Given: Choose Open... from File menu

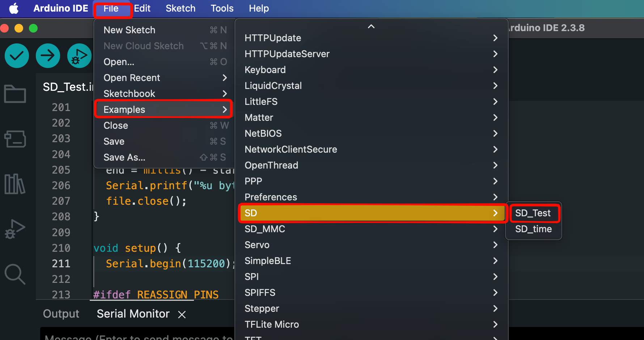Looking at the screenshot, I should [x=164, y=62].
